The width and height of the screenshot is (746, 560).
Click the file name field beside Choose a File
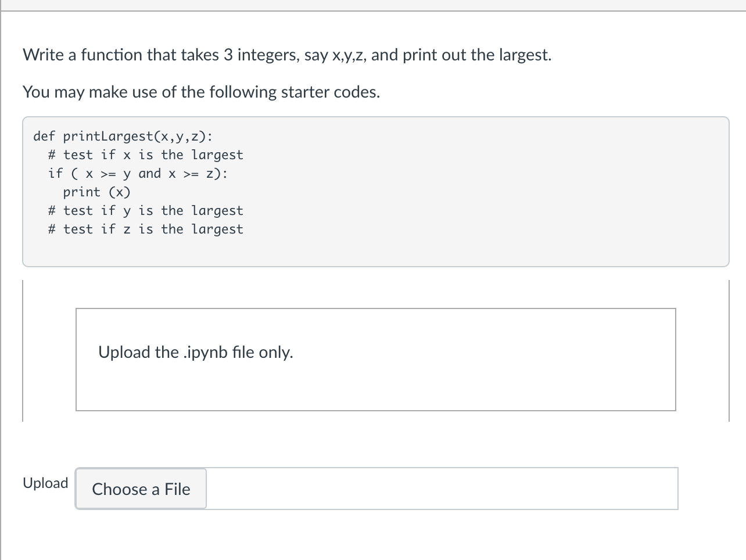pos(442,489)
